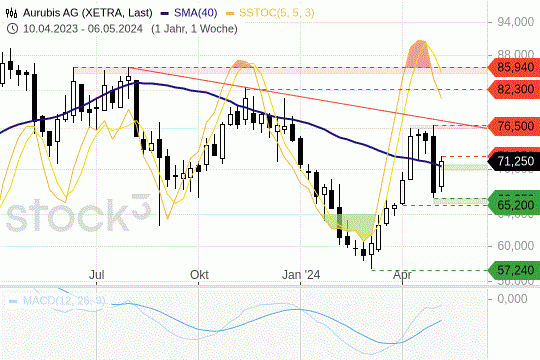Screen dimensions: 540x360
Task: Select the dark blue SMA(40) legend marker
Action: click(165, 13)
